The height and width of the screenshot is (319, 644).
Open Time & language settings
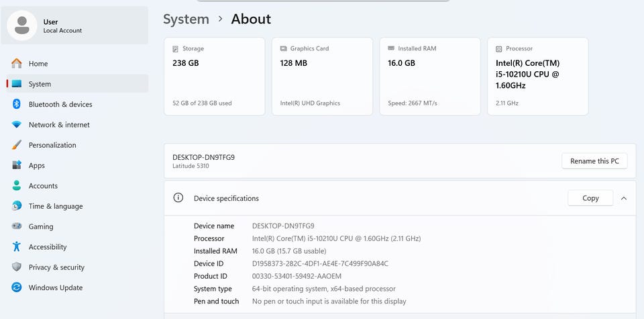(55, 206)
